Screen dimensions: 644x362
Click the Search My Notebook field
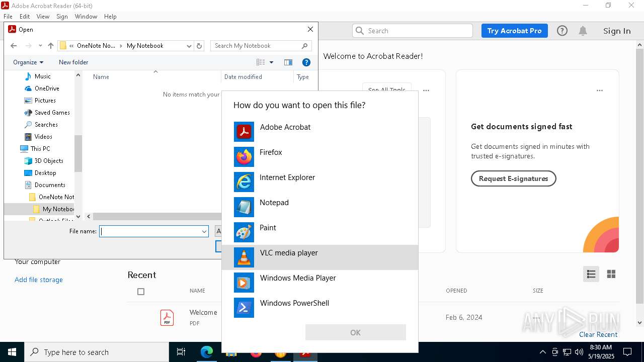click(x=261, y=46)
